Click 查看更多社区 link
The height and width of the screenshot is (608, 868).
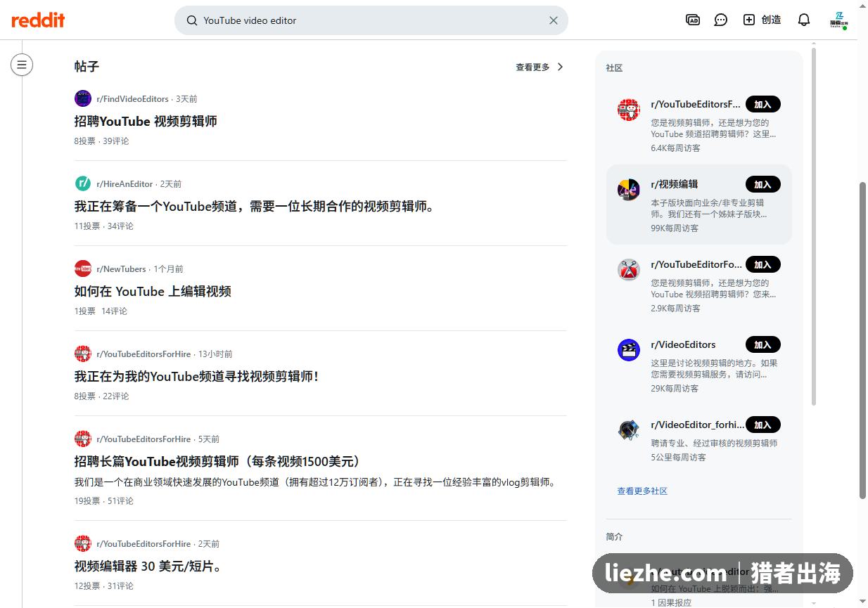642,491
